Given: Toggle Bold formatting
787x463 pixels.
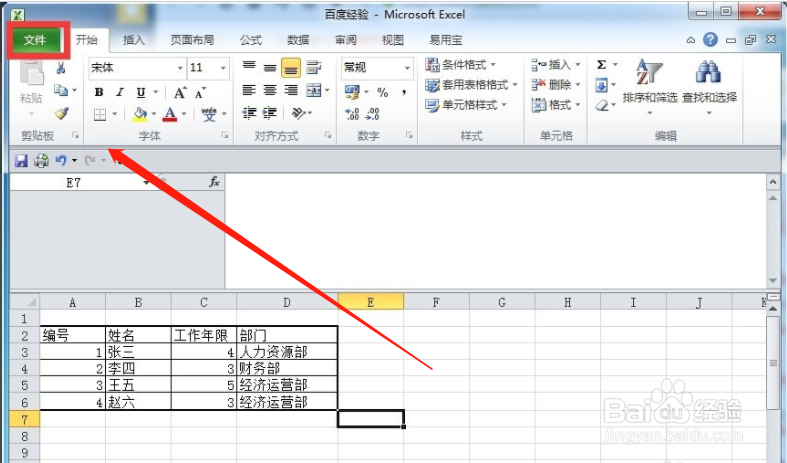Looking at the screenshot, I should click(x=99, y=92).
